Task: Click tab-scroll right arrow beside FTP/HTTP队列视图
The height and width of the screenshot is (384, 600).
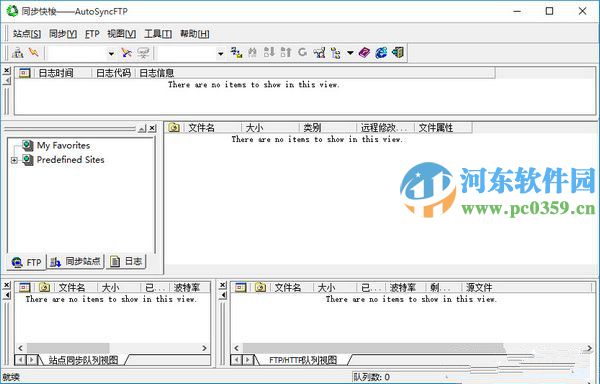Action: (x=248, y=360)
